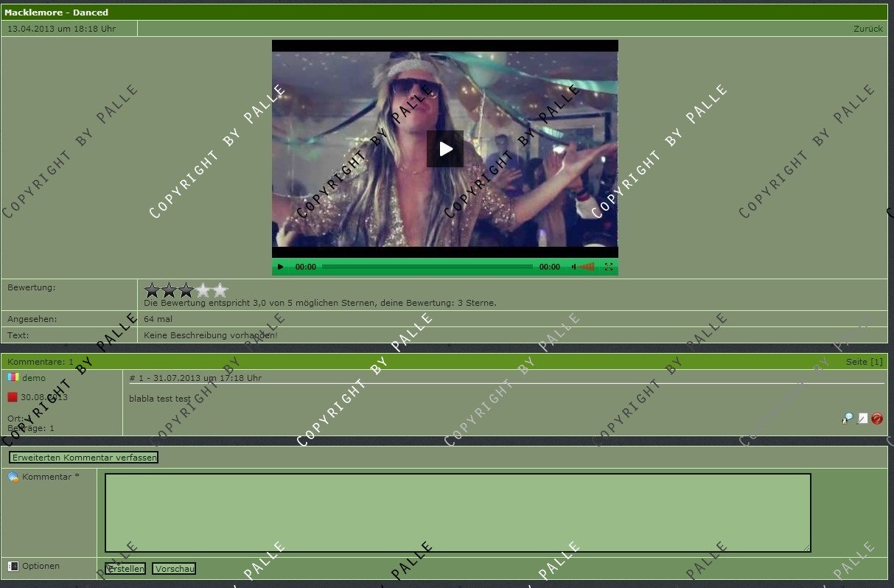Screen dimensions: 894x588
Task: Click the Vorschau preview button
Action: [x=174, y=569]
